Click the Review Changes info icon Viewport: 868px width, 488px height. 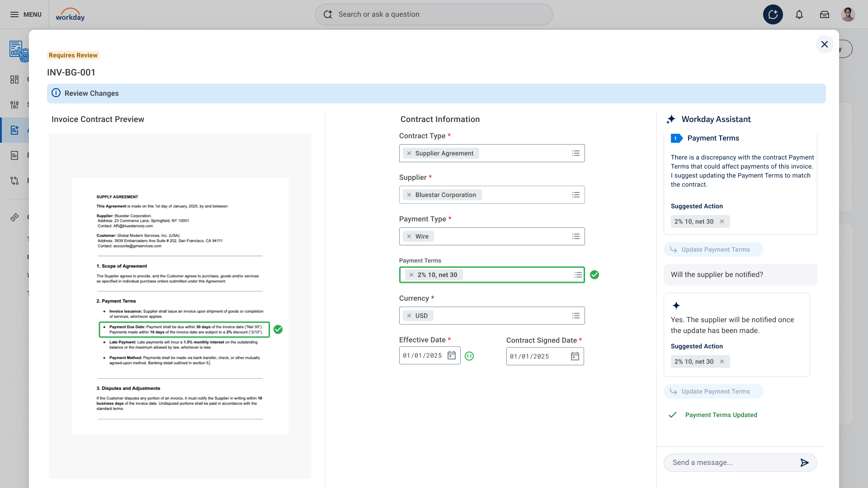pos(56,93)
